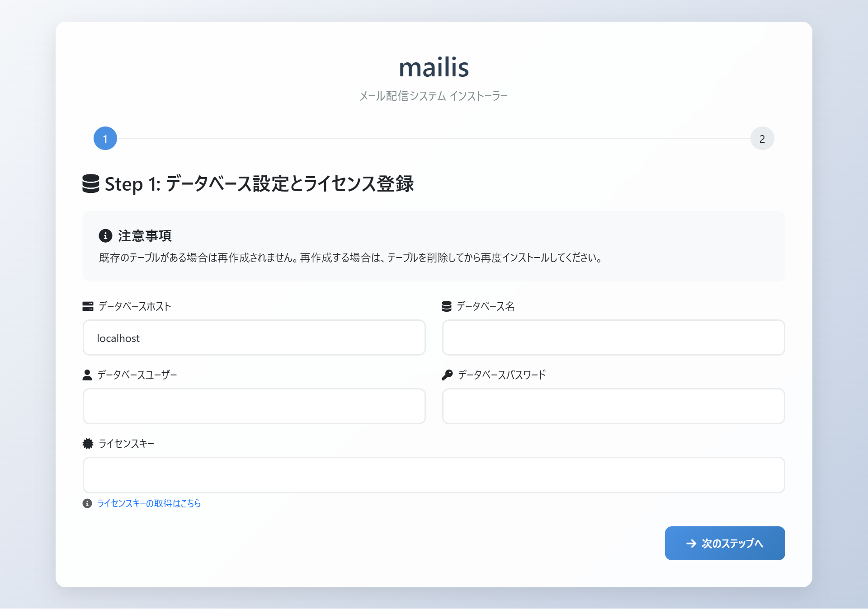Select step 1 circle in progress indicator
This screenshot has width=868, height=609.
coord(105,138)
